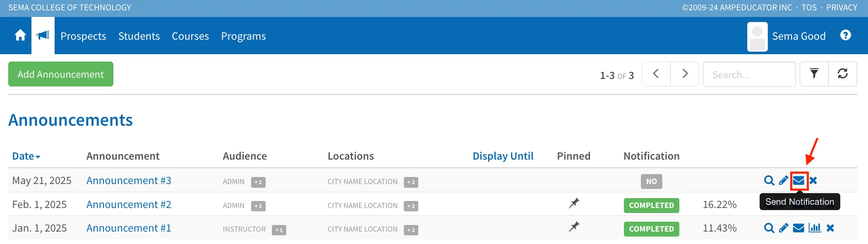Delete Announcement #3 with the X icon
Viewport: 868px width, 244px height.
pyautogui.click(x=813, y=181)
